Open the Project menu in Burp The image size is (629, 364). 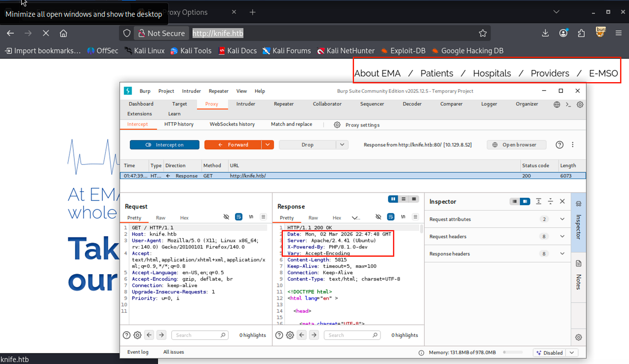(166, 91)
